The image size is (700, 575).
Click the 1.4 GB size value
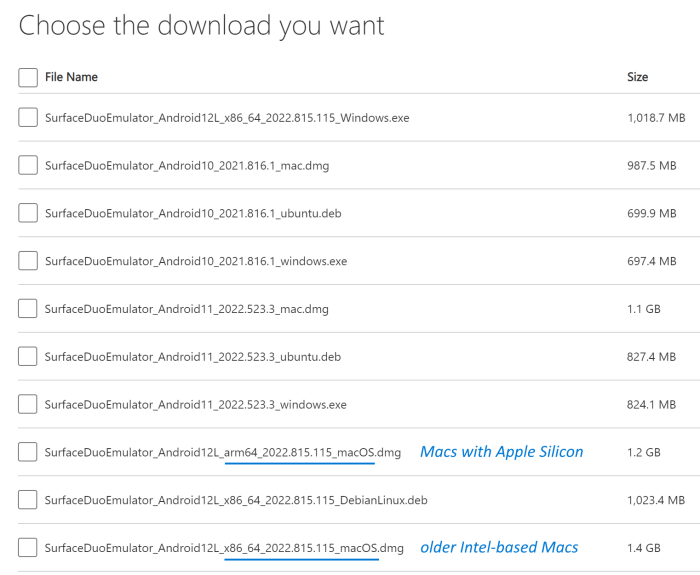(643, 548)
